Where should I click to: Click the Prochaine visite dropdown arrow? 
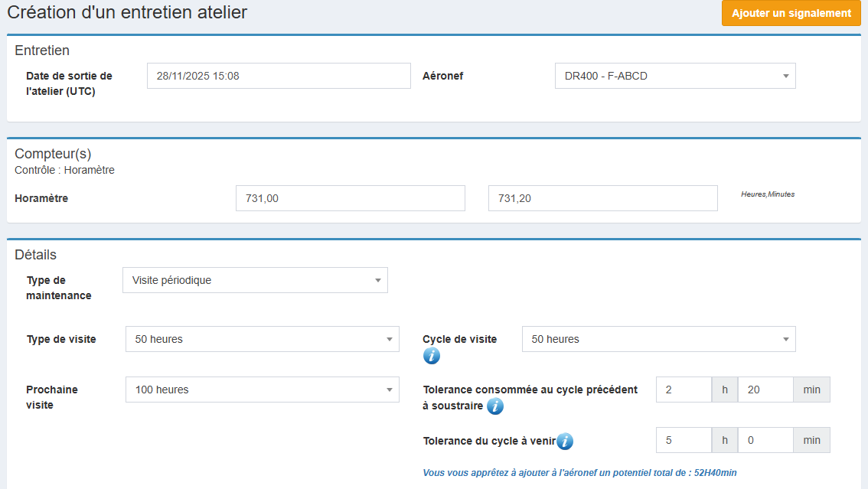389,390
